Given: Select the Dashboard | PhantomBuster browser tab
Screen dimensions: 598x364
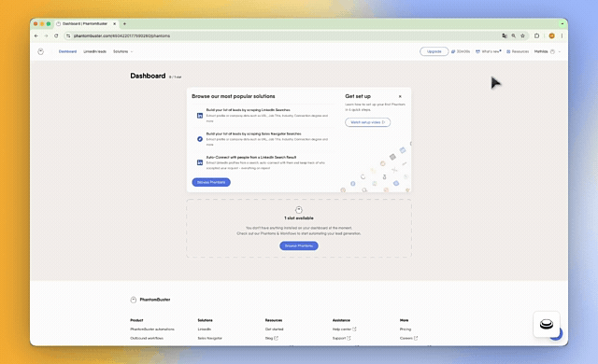Looking at the screenshot, I should coord(86,23).
